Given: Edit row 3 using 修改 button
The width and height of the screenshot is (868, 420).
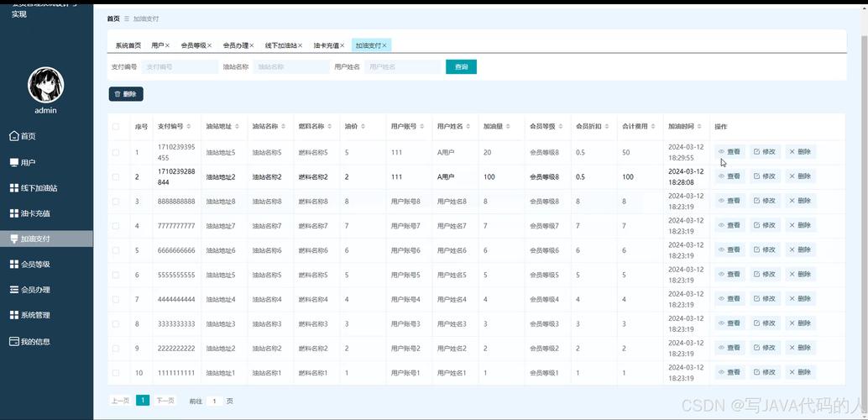Looking at the screenshot, I should pos(765,201).
